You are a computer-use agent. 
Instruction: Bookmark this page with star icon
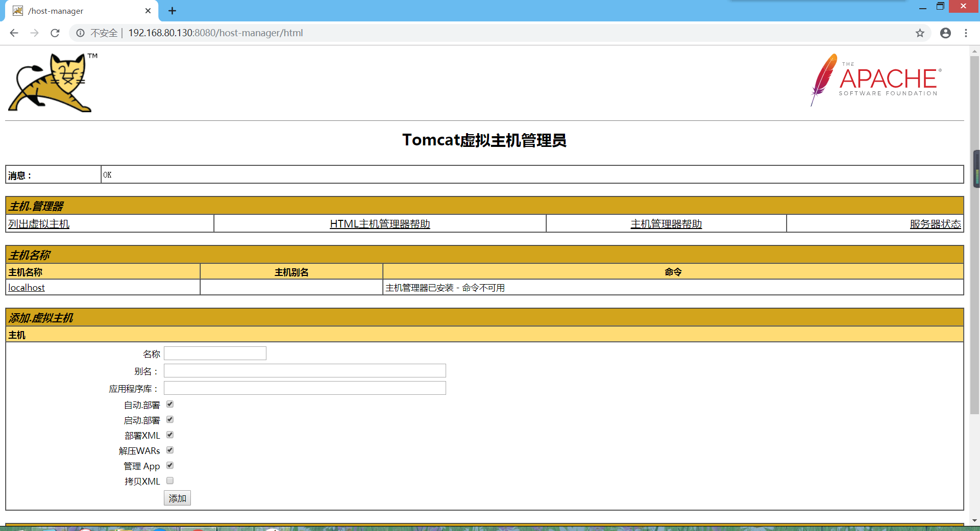[920, 33]
